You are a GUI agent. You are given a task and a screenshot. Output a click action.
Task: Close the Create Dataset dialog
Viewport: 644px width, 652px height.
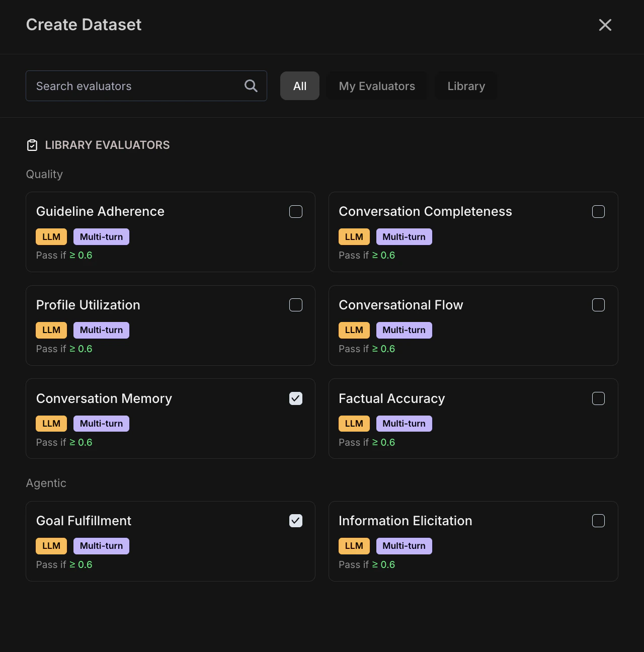coord(605,25)
